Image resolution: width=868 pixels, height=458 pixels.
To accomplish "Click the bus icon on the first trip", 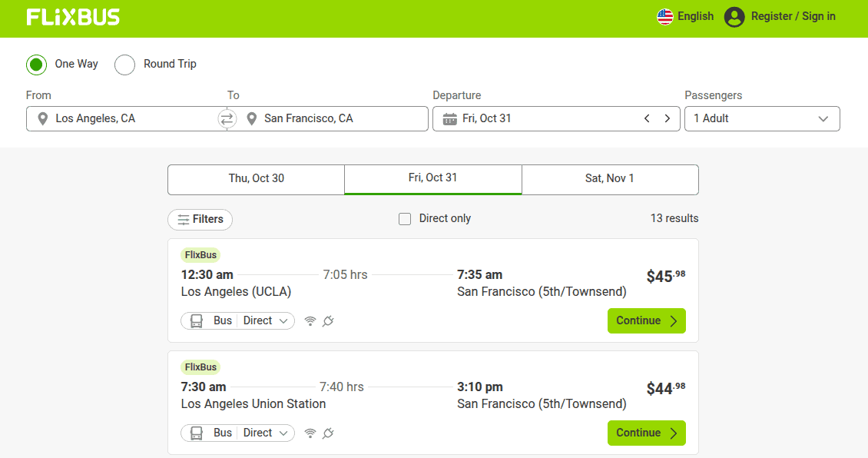I will point(197,320).
